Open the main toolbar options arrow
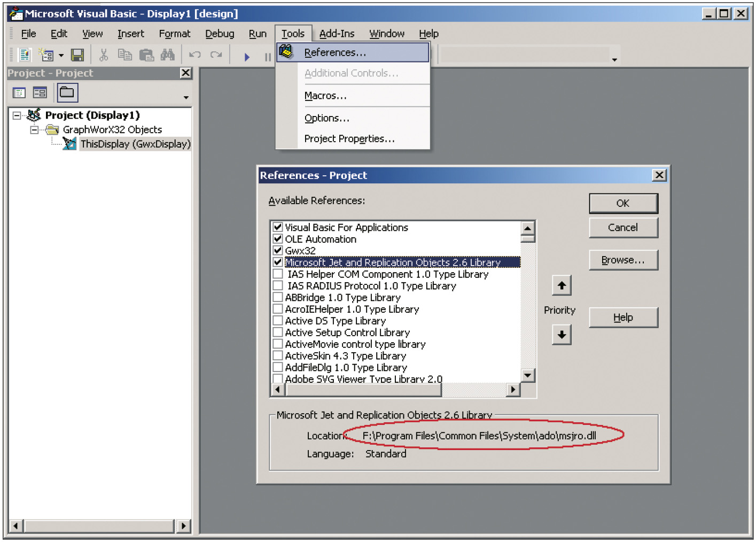This screenshot has width=756, height=542. tap(614, 59)
